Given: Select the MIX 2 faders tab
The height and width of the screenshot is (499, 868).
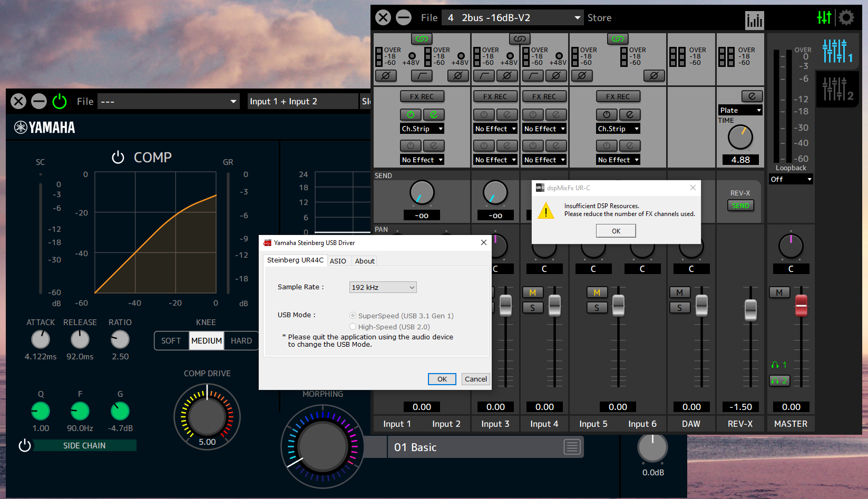Looking at the screenshot, I should coord(837,90).
